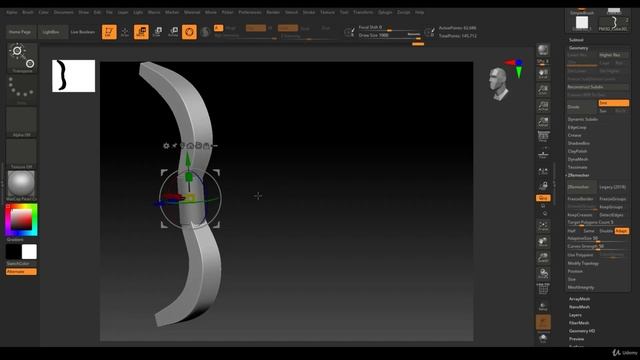
Task: Click the AAHalf icon
Action: point(543,122)
